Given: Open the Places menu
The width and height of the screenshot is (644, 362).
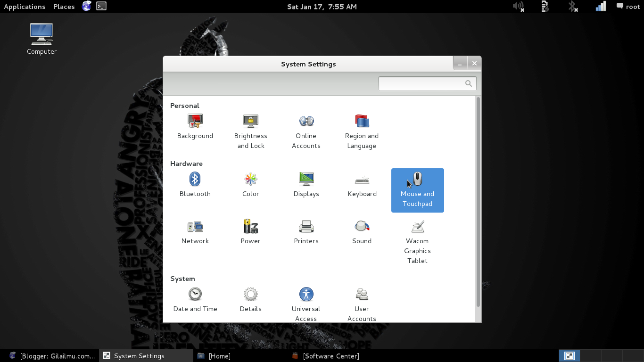Looking at the screenshot, I should (64, 7).
